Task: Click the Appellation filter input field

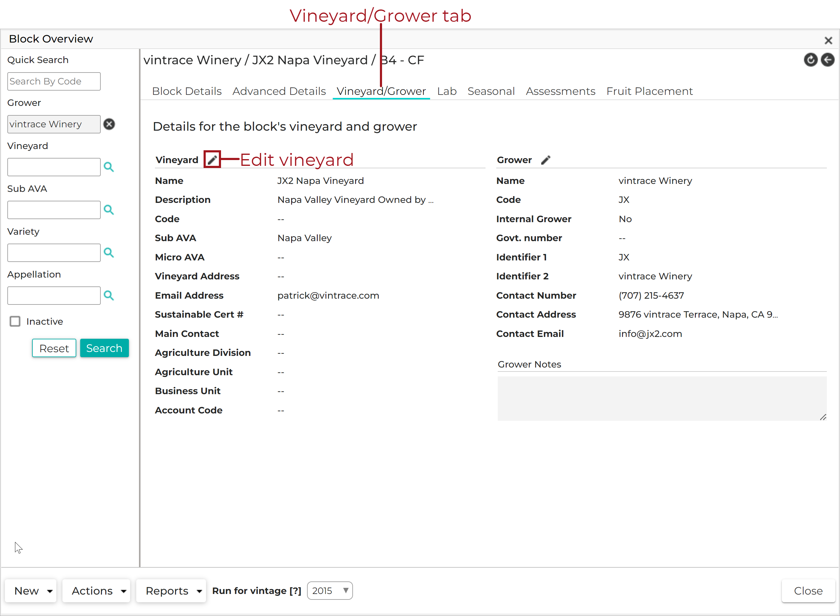Action: [54, 296]
